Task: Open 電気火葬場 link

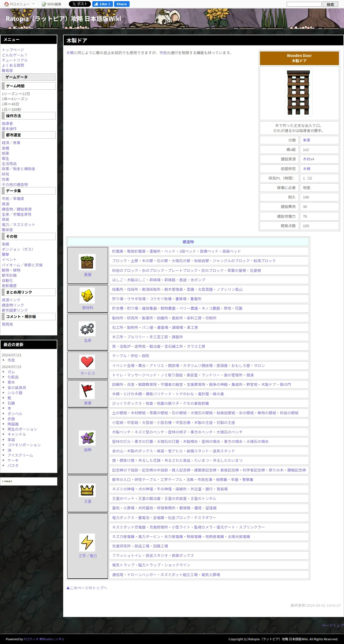Action: [211, 575]
